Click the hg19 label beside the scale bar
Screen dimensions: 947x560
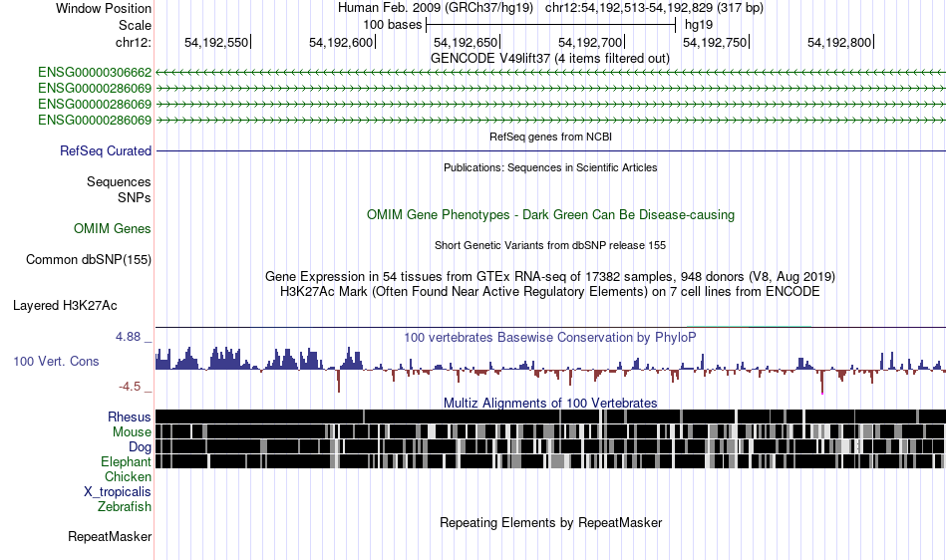(699, 25)
